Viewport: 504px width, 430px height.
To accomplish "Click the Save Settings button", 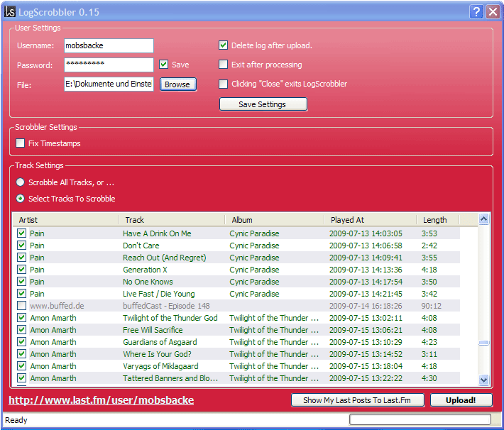I will 263,104.
